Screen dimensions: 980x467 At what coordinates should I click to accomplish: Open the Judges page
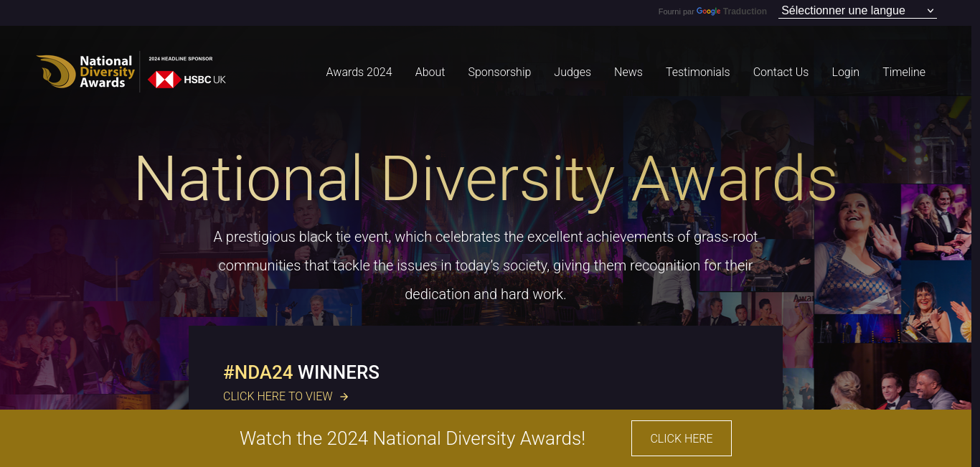point(573,72)
